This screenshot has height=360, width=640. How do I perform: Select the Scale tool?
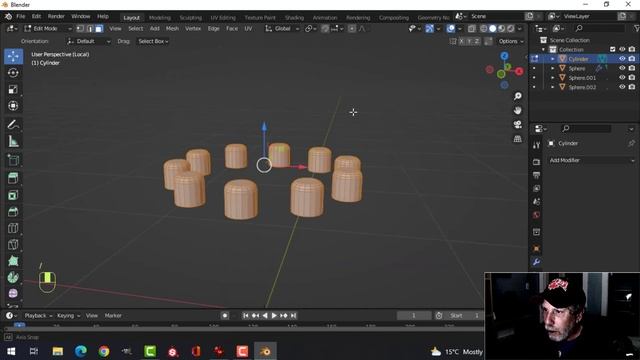coord(13,89)
